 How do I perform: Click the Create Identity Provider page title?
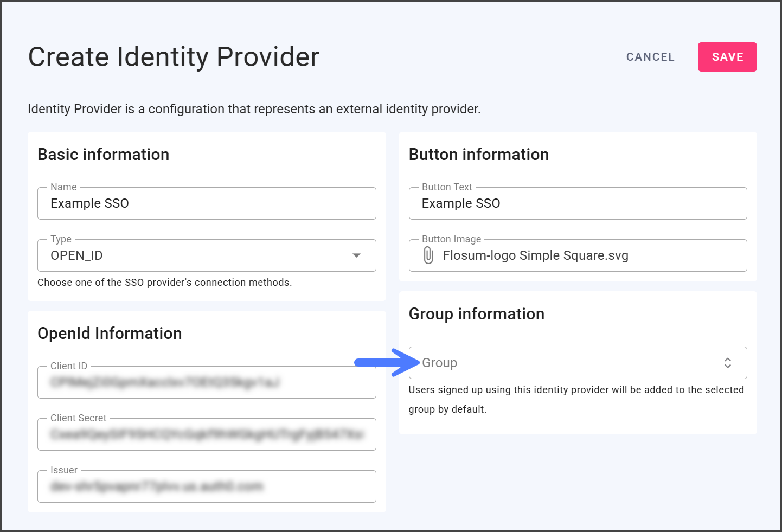pos(174,57)
